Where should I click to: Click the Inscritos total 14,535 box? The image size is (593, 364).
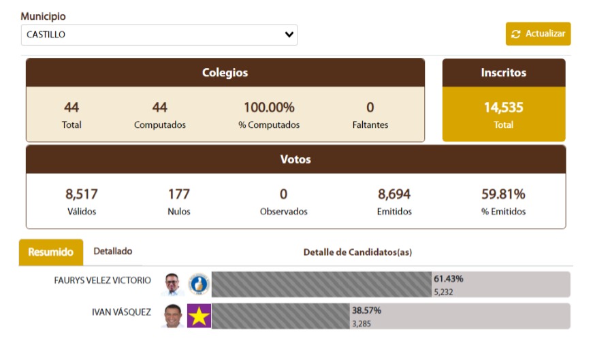504,114
